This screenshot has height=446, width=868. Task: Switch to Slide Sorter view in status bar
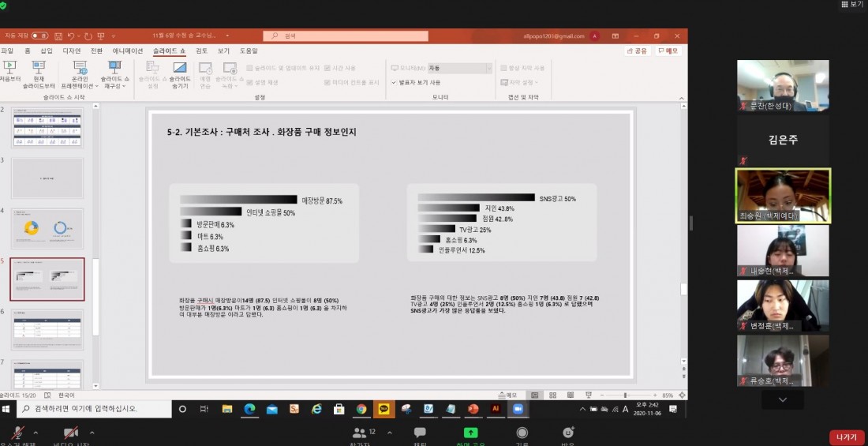pyautogui.click(x=552, y=395)
